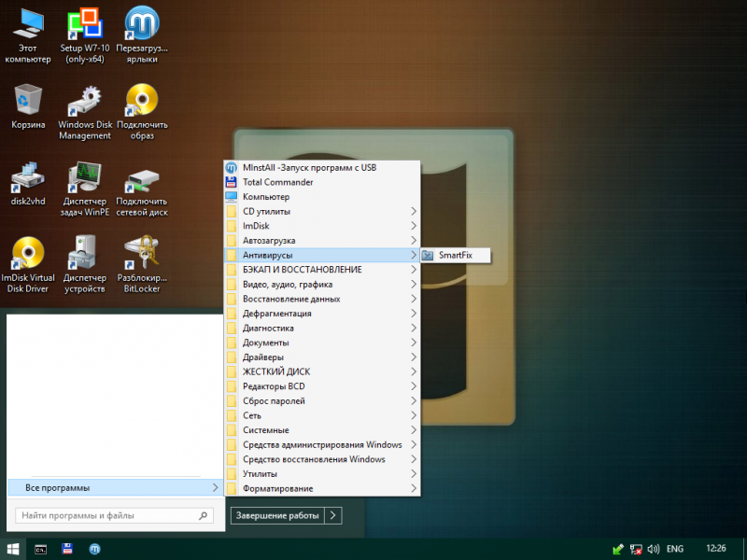Viewport: 747px width, 560px height.
Task: Launch Total Commander from programs menu
Action: pos(322,182)
